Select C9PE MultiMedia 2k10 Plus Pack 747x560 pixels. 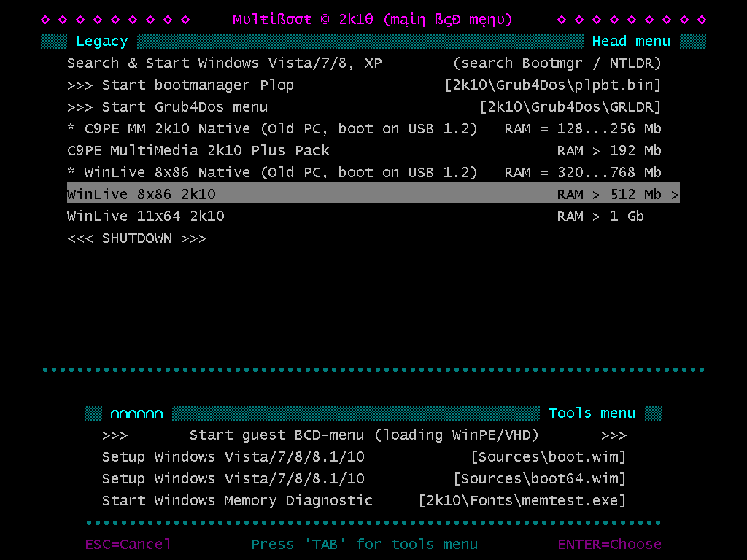[x=364, y=151]
